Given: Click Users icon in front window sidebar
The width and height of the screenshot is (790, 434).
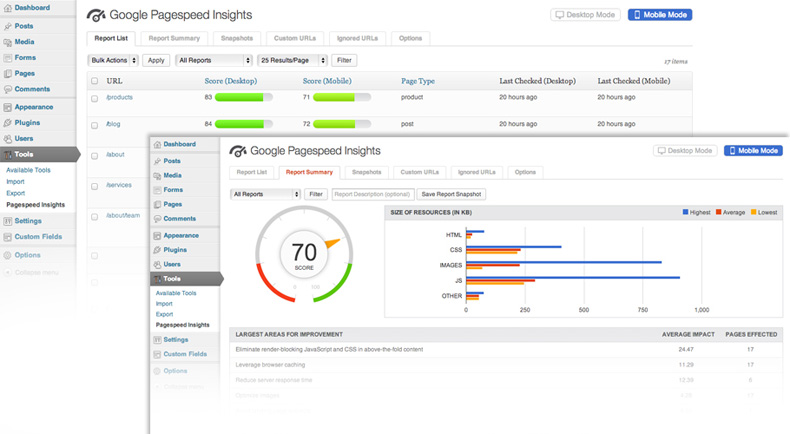Looking at the screenshot, I should coord(157,265).
